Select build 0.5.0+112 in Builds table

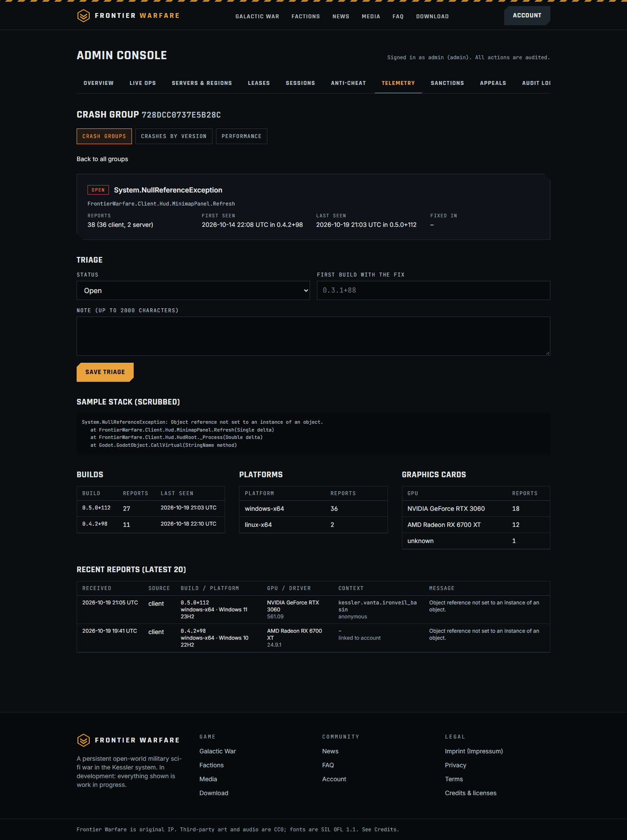(151, 509)
